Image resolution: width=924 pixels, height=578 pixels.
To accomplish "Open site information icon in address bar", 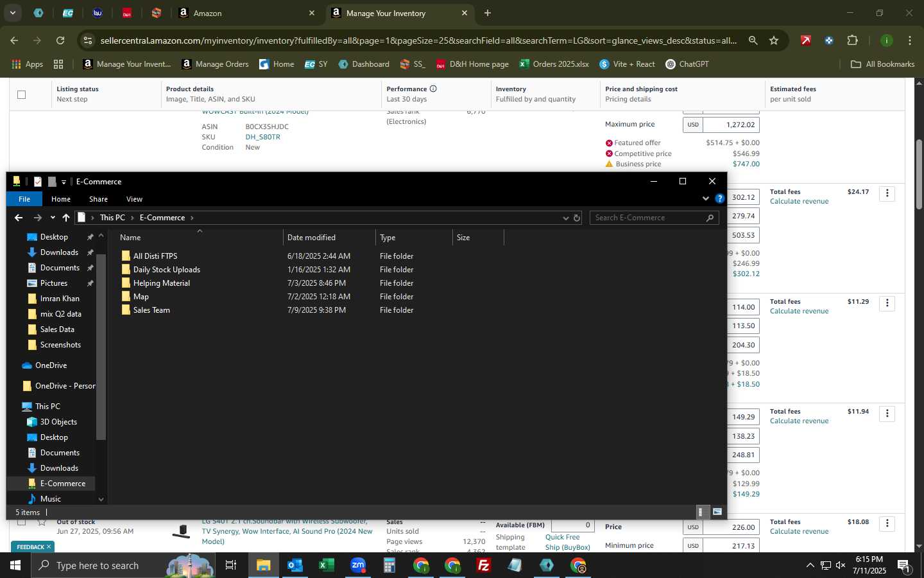I will (x=88, y=40).
